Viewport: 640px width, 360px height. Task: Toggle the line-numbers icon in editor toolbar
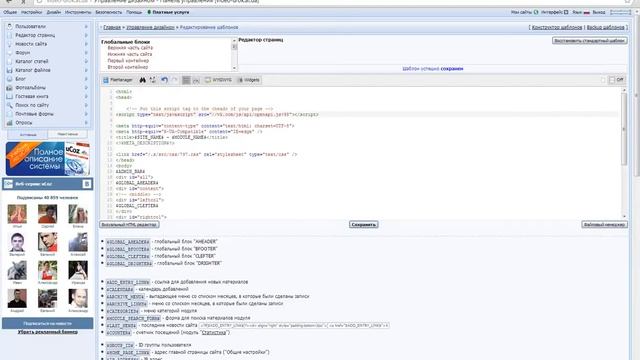(186, 80)
